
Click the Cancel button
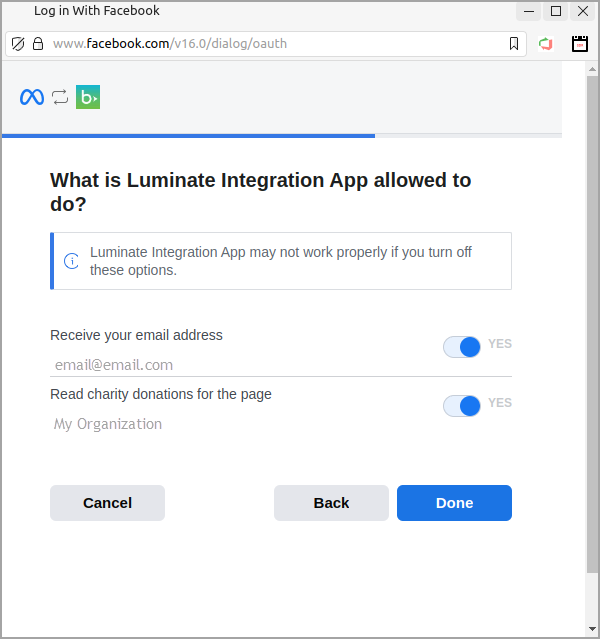pos(108,503)
